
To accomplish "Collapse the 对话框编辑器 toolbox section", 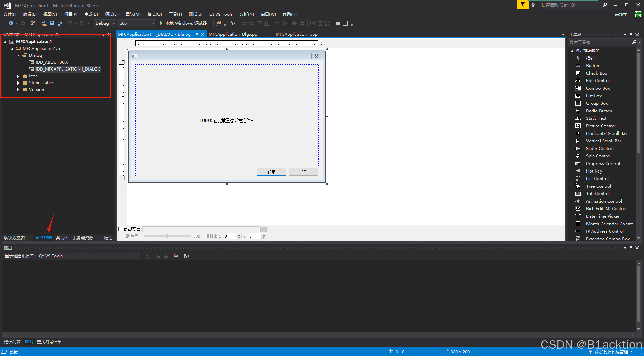I will click(x=572, y=51).
